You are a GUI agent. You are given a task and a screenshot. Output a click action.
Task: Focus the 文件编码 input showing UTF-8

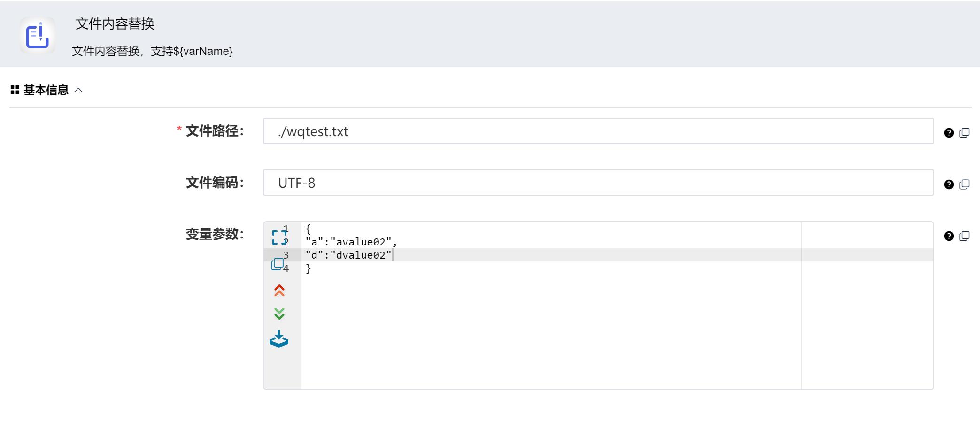tap(598, 183)
